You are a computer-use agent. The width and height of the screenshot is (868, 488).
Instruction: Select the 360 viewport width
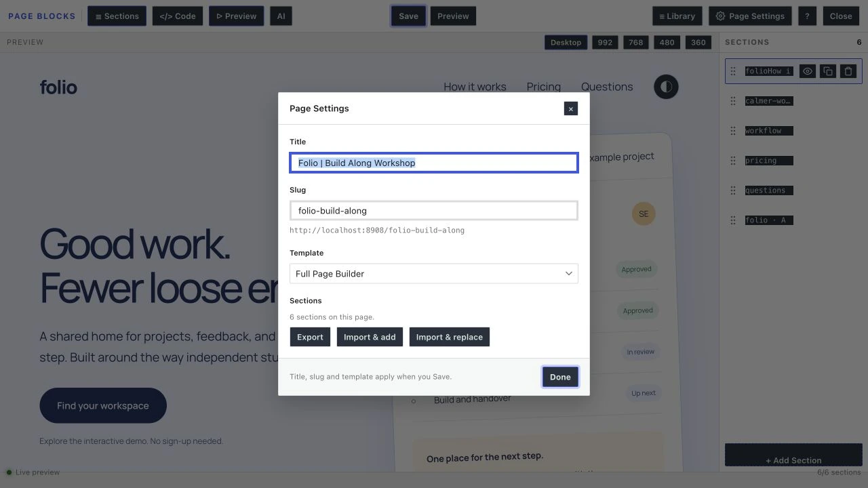point(698,42)
